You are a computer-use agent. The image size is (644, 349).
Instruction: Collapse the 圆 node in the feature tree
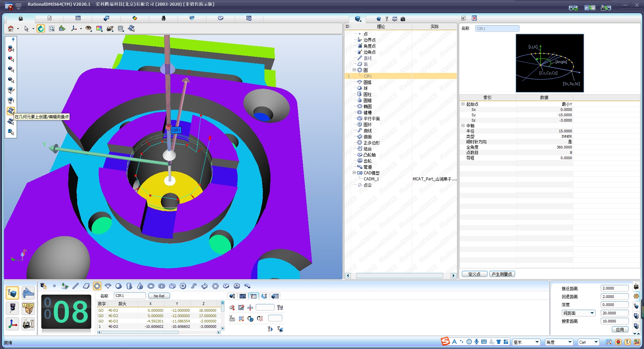pos(354,70)
